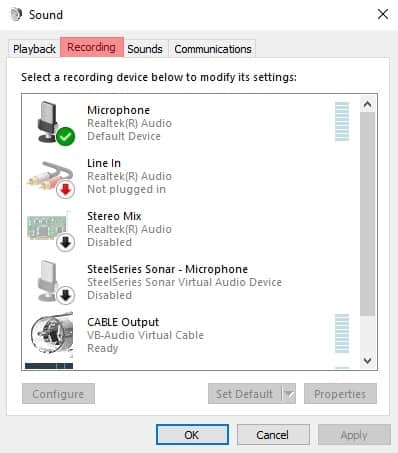Click the Sound speaker icon in title bar
Screen dimensions: 398x453
pyautogui.click(x=16, y=14)
